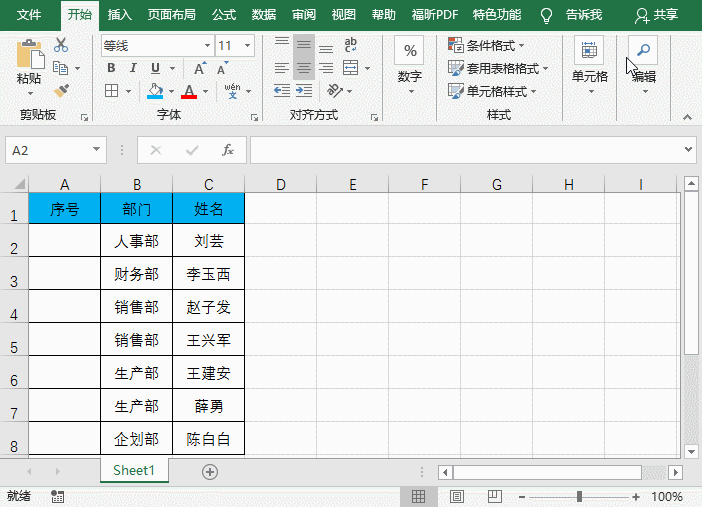Open the font name dropdown
The width and height of the screenshot is (702, 507).
(x=207, y=46)
